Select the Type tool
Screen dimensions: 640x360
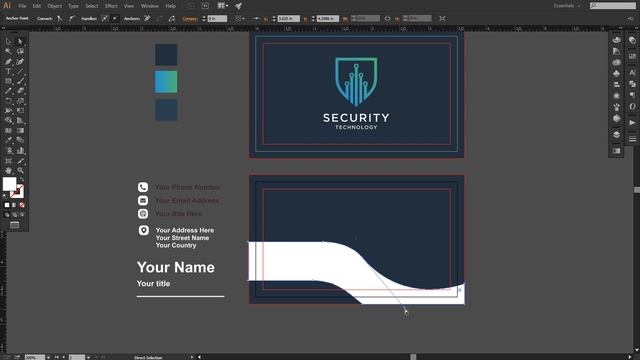point(9,71)
